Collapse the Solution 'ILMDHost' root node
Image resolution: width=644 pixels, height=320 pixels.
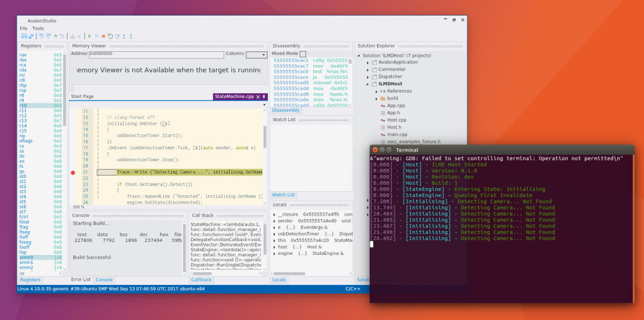[359, 56]
